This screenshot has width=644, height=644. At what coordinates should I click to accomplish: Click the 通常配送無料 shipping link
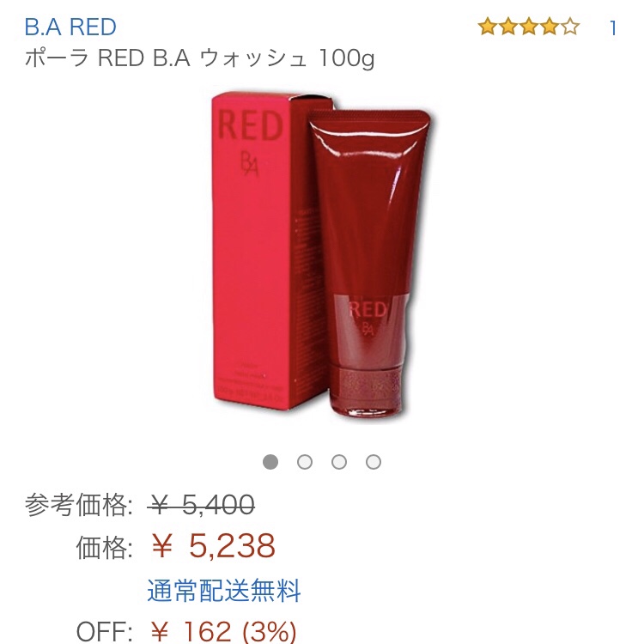click(x=224, y=590)
